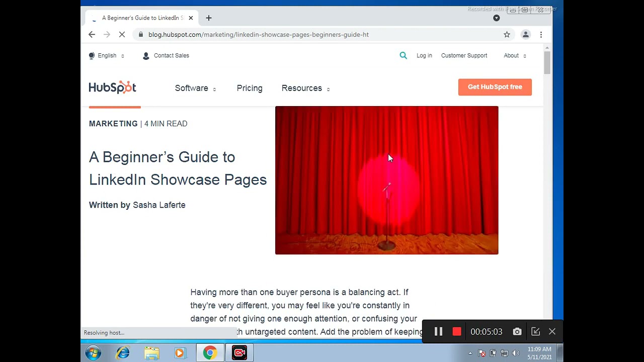
Task: Expand the Resources menu
Action: click(x=305, y=88)
